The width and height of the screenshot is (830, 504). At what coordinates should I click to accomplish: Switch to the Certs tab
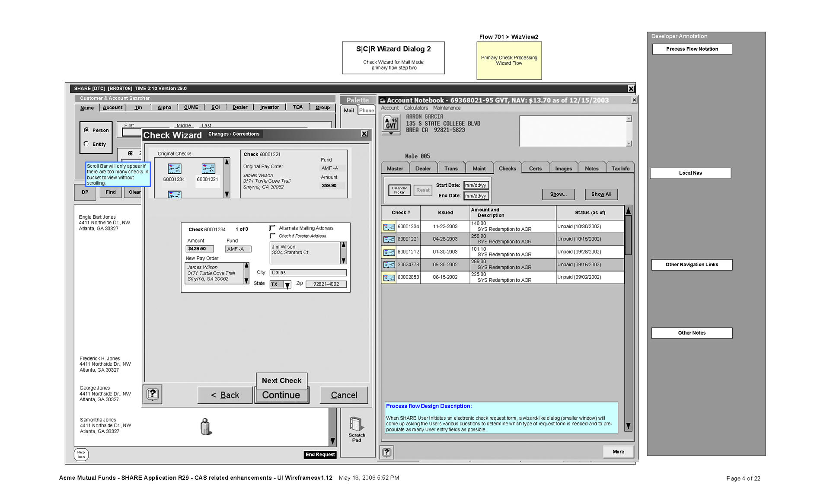(535, 169)
